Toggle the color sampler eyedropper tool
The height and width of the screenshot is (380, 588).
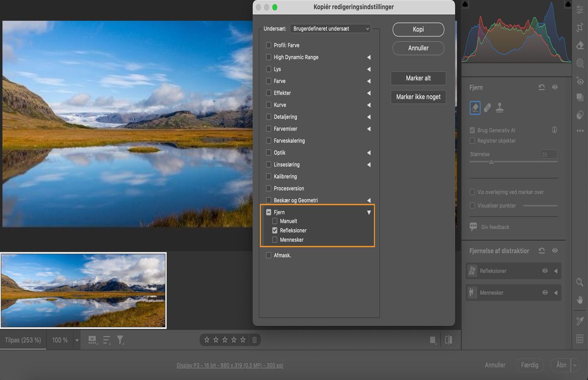[580, 321]
